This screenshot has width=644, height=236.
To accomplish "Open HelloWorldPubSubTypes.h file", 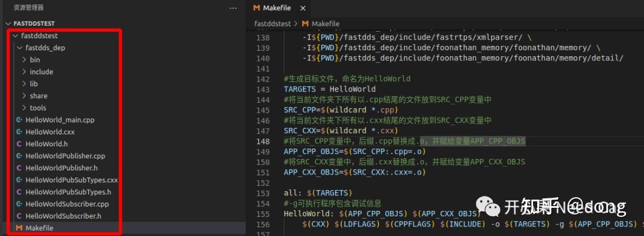I will pyautogui.click(x=68, y=192).
